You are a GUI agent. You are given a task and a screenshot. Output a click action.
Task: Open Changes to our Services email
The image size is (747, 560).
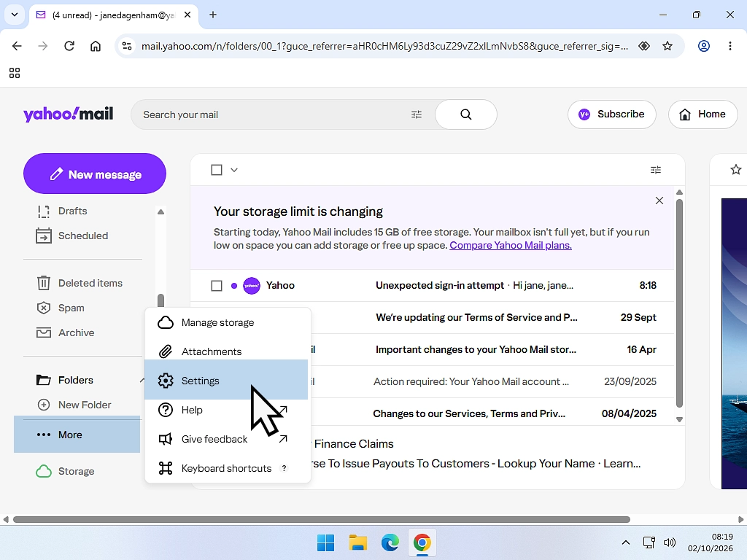pos(469,413)
